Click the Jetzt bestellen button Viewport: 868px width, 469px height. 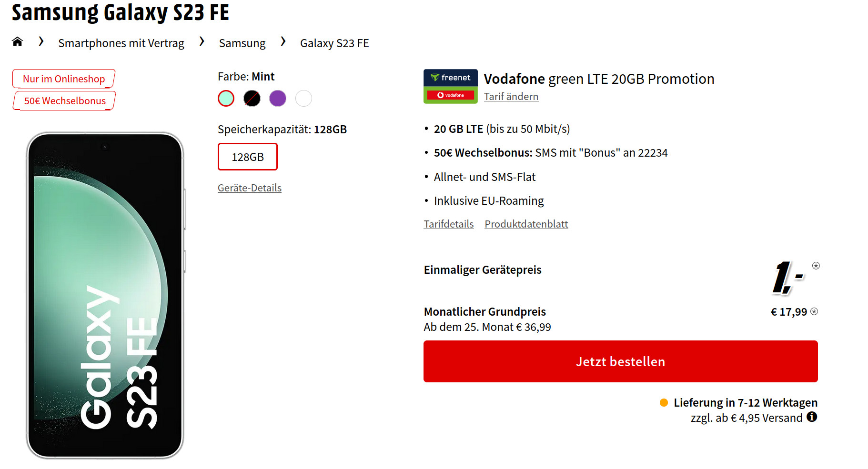(620, 361)
